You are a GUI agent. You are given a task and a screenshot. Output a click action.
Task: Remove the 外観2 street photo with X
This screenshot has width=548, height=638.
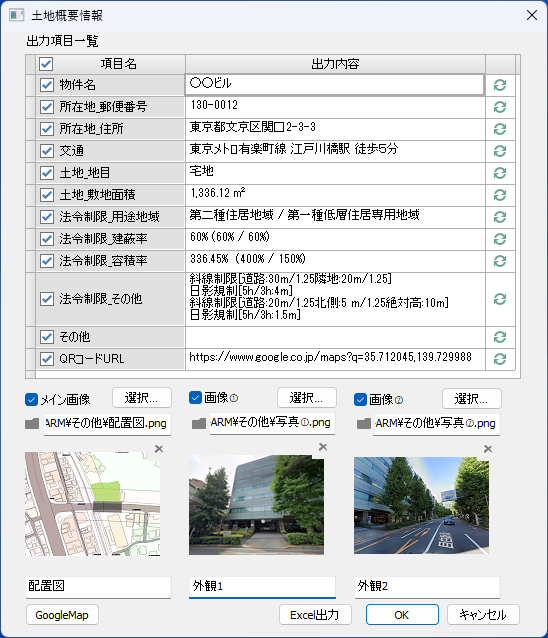pyautogui.click(x=488, y=449)
